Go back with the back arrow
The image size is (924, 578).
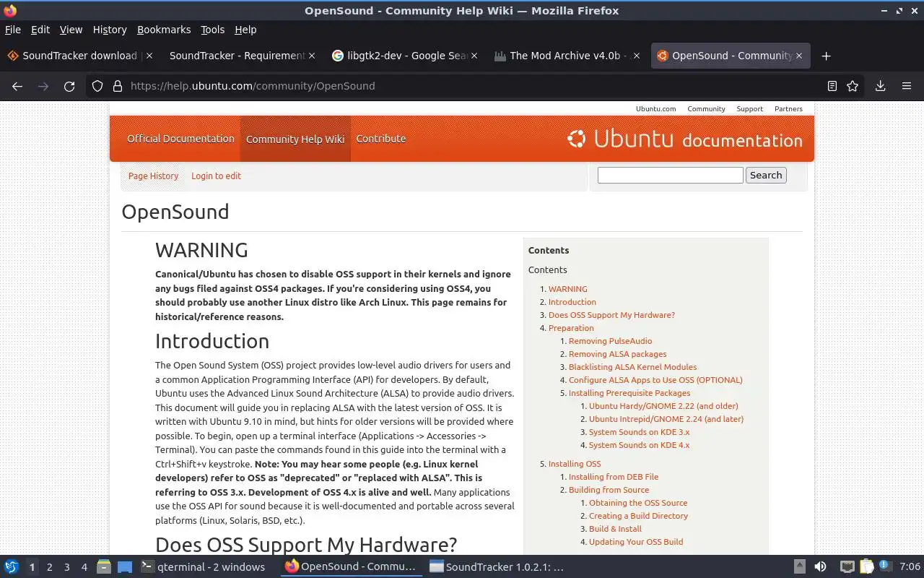pos(17,86)
